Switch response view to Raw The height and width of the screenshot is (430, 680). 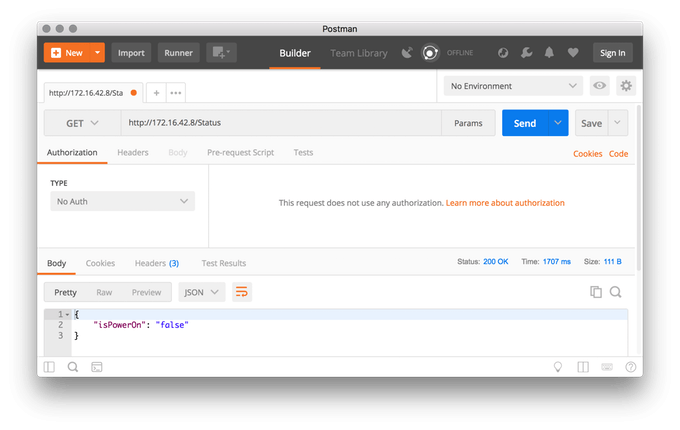tap(104, 292)
